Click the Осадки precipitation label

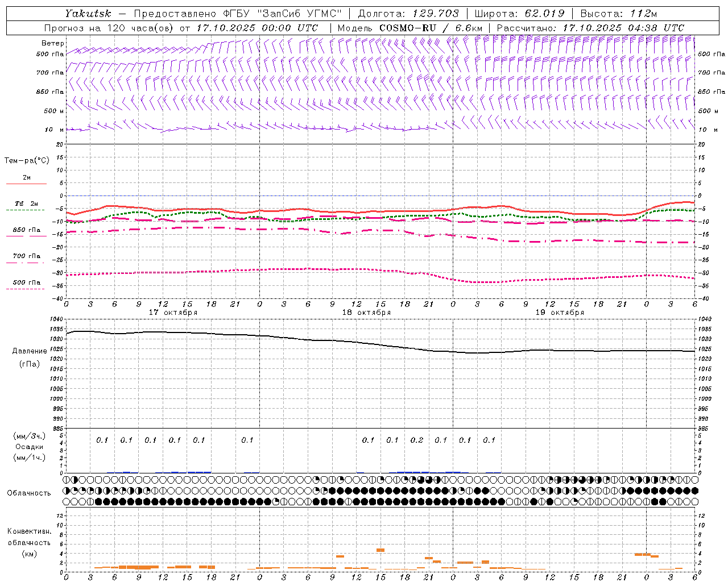coord(30,447)
